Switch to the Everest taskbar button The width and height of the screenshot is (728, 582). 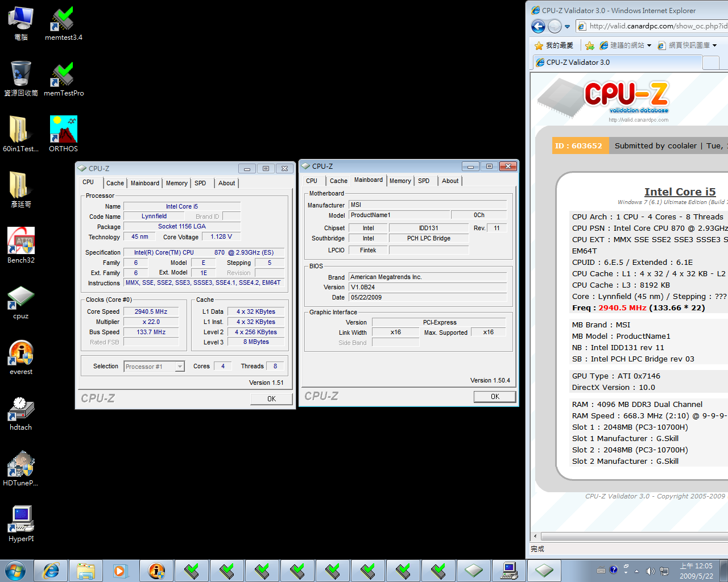(156, 570)
